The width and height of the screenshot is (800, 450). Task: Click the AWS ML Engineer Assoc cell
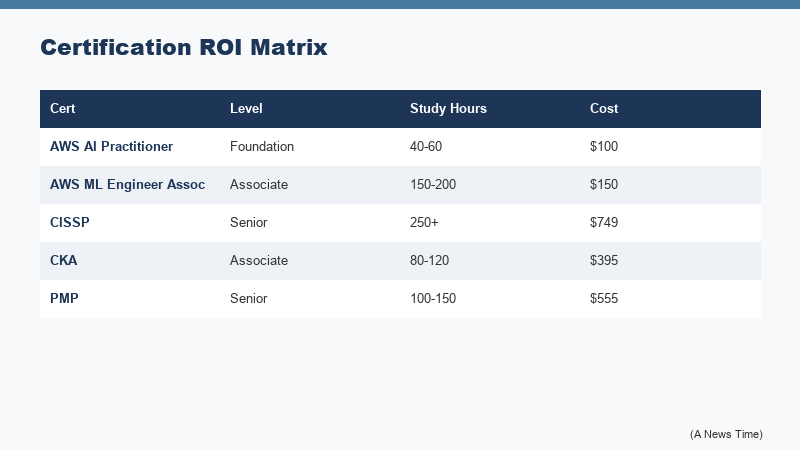coord(127,185)
